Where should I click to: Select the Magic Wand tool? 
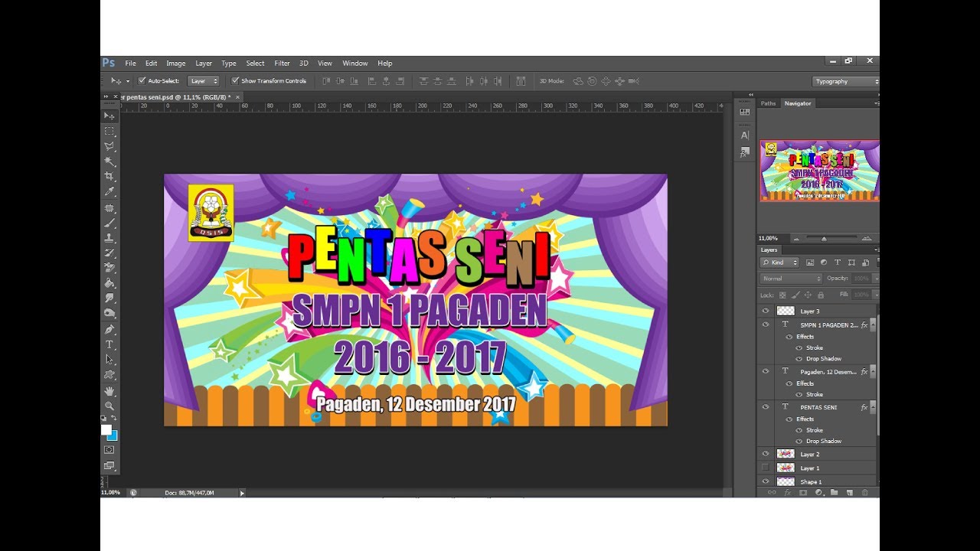pos(109,161)
